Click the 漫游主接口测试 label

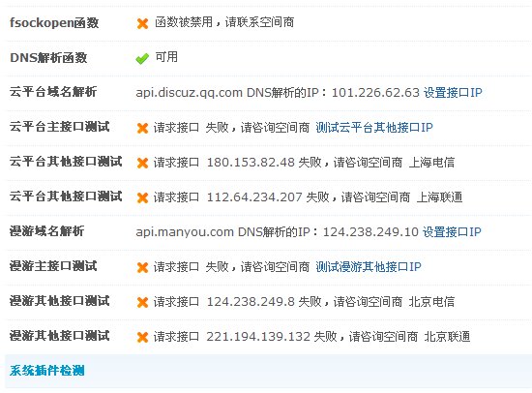[53, 266]
